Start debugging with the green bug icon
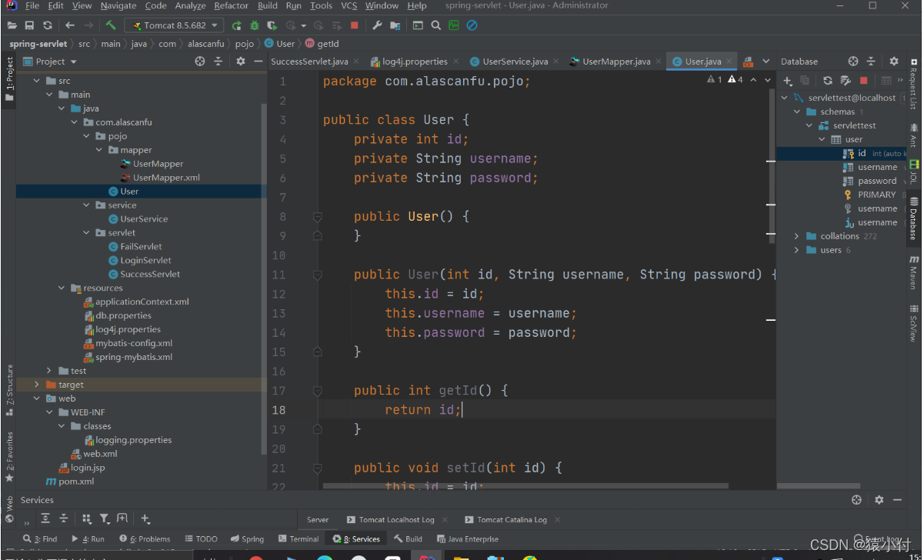This screenshot has width=924, height=560. (x=255, y=25)
